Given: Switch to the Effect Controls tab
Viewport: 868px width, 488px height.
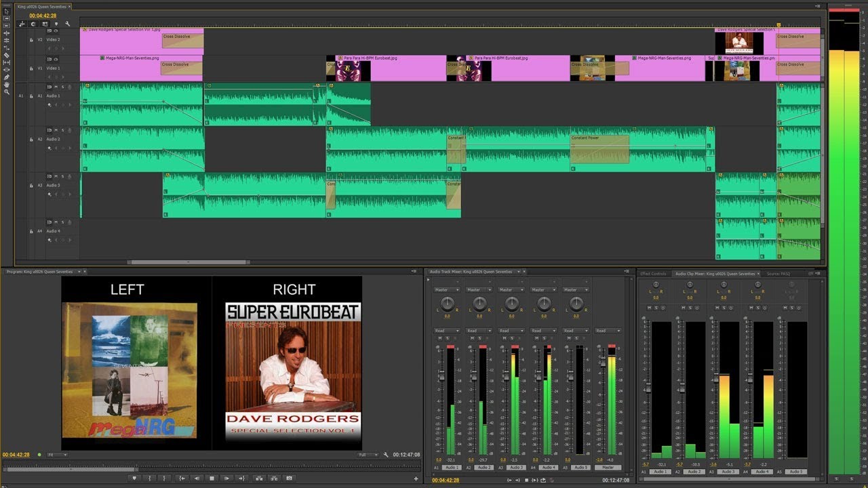Looking at the screenshot, I should pyautogui.click(x=654, y=274).
